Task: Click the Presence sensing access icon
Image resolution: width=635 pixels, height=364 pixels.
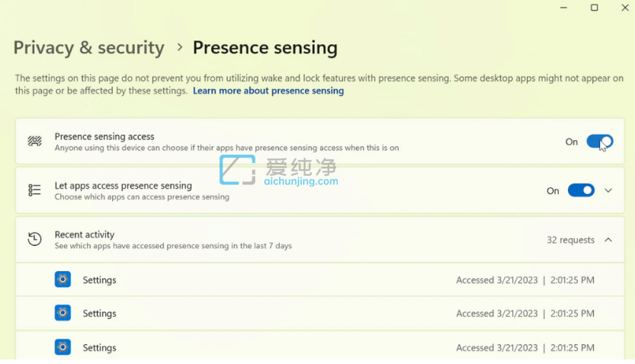Action: pos(34,142)
